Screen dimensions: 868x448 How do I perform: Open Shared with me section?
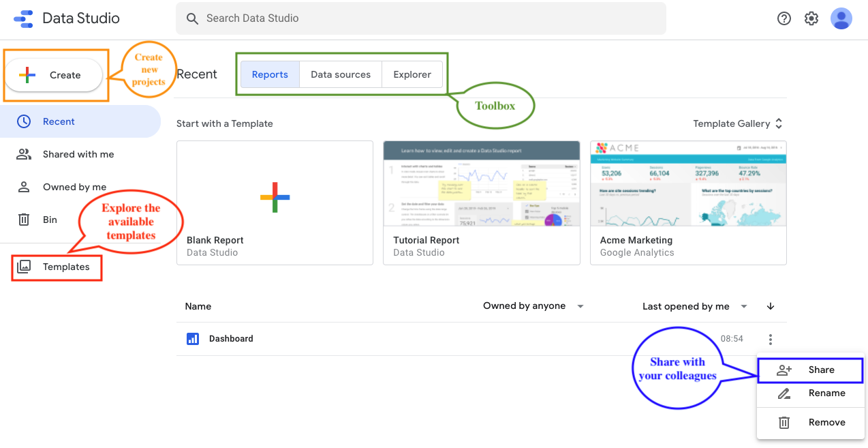[x=68, y=154]
